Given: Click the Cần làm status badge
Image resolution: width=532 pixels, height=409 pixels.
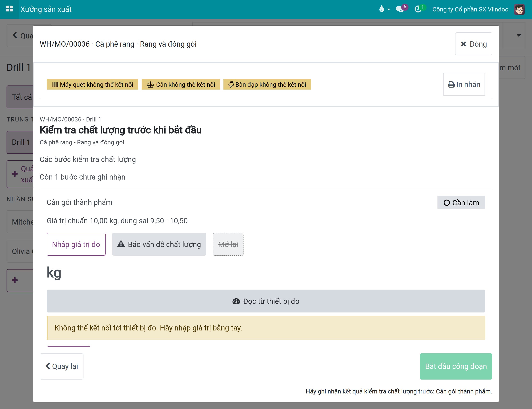Looking at the screenshot, I should pos(461,202).
